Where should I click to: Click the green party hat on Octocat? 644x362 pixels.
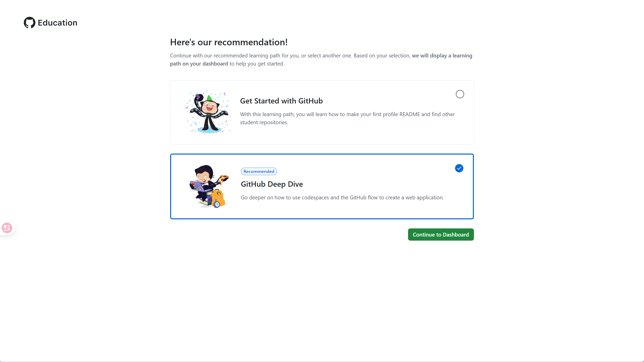tap(209, 98)
